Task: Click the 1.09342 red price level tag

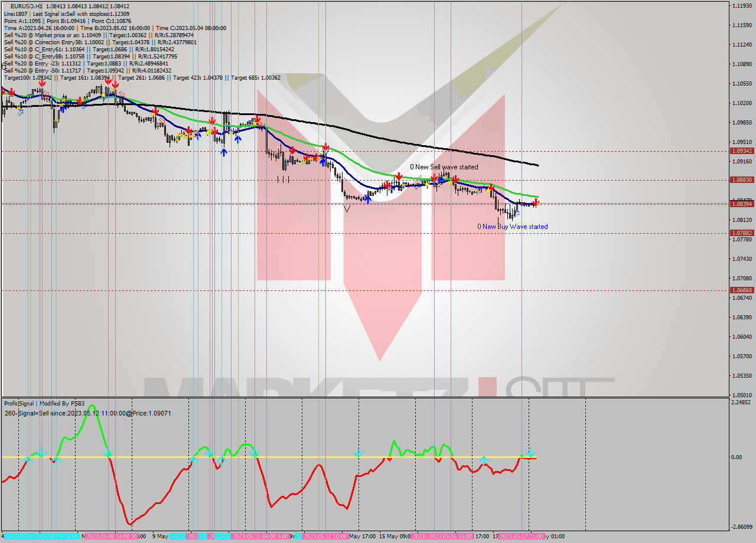Action: click(x=741, y=151)
